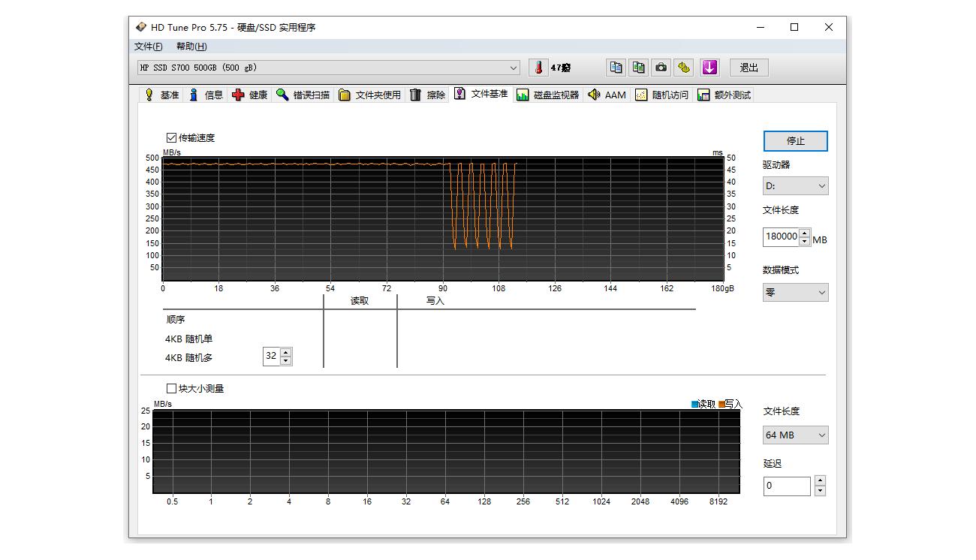Image resolution: width=976 pixels, height=560 pixels.
Task: Enable the 块大小测量 checkbox
Action: pos(171,389)
